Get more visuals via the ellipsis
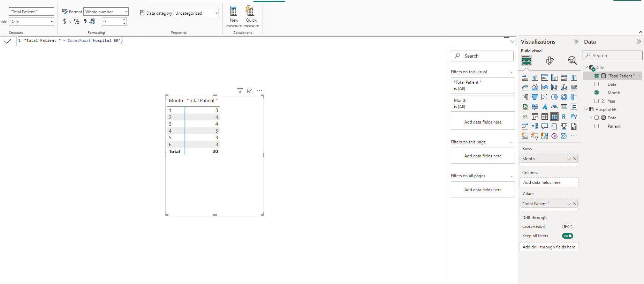 (574, 136)
